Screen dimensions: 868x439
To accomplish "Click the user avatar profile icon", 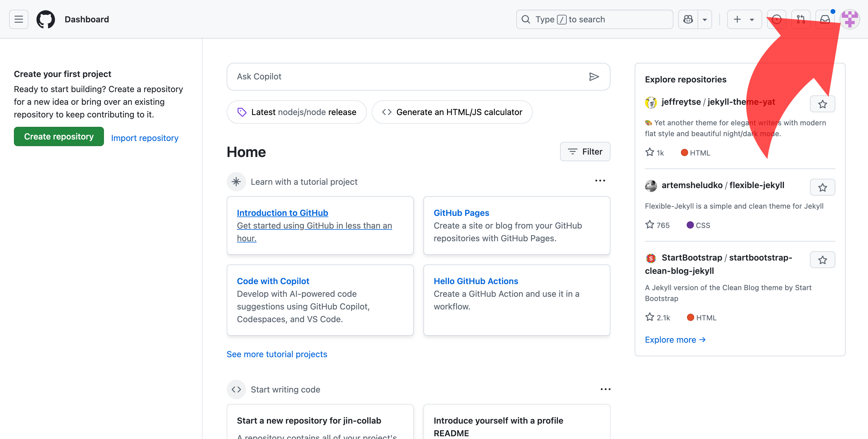I will tap(850, 19).
